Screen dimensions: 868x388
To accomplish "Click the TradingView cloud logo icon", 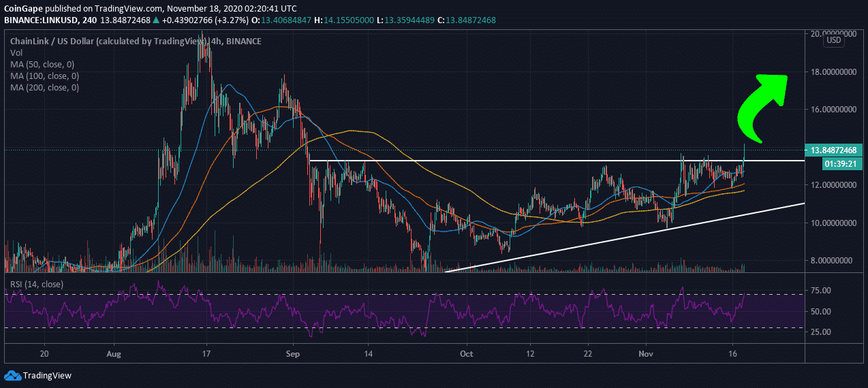I will (12, 375).
